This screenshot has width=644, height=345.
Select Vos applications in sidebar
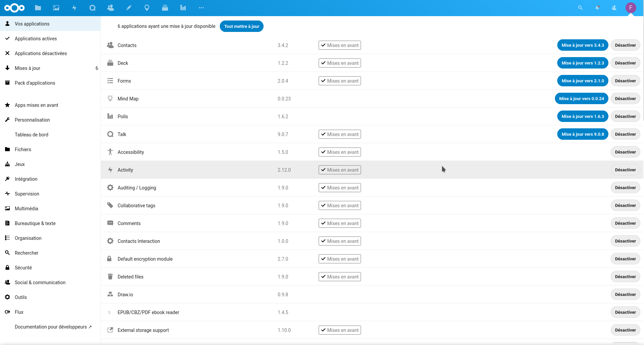pyautogui.click(x=50, y=24)
